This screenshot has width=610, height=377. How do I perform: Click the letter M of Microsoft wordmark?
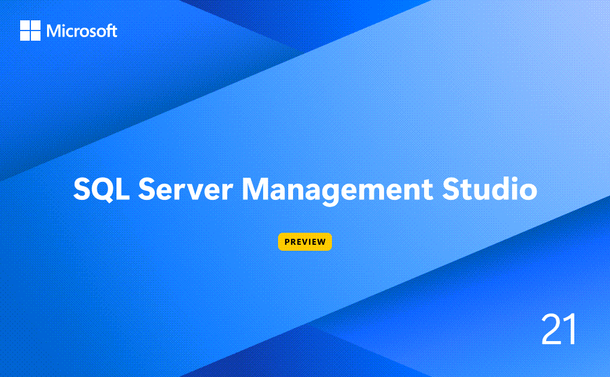pyautogui.click(x=53, y=31)
